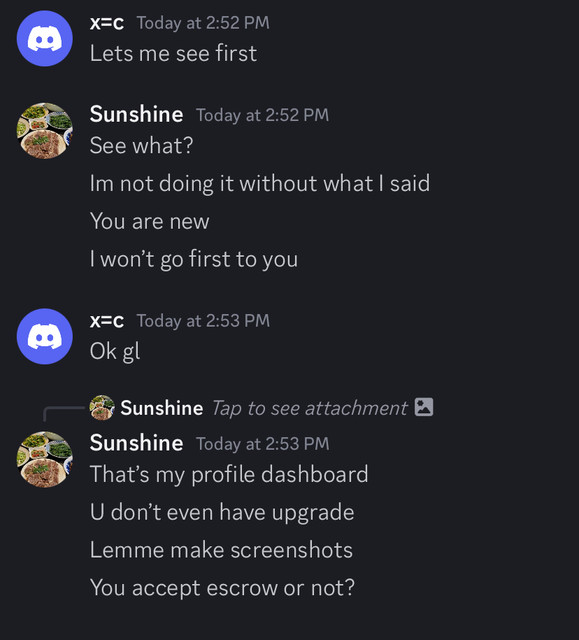Screen dimensions: 579x640
Task: Tap 'Today at 2:53 PM' timestamp by x=c
Action: (x=203, y=321)
